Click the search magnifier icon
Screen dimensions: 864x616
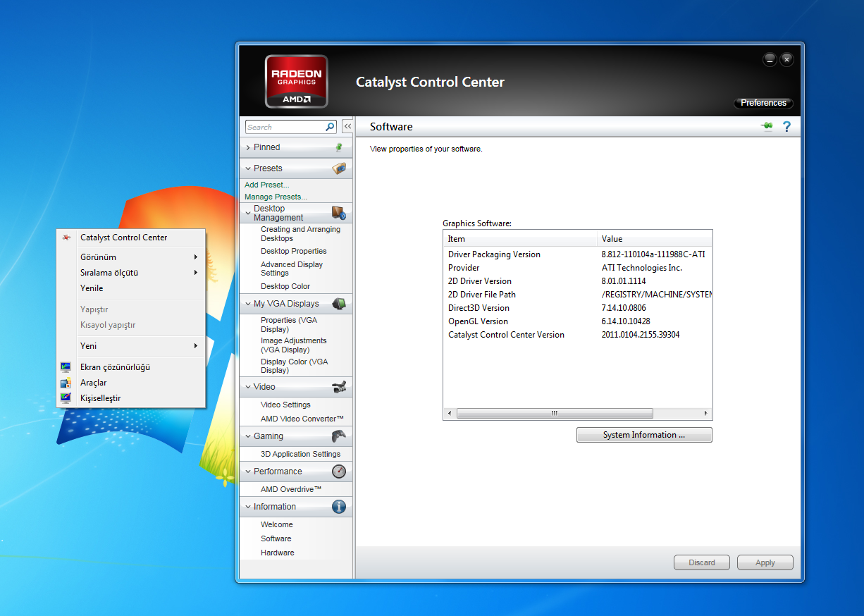coord(330,127)
